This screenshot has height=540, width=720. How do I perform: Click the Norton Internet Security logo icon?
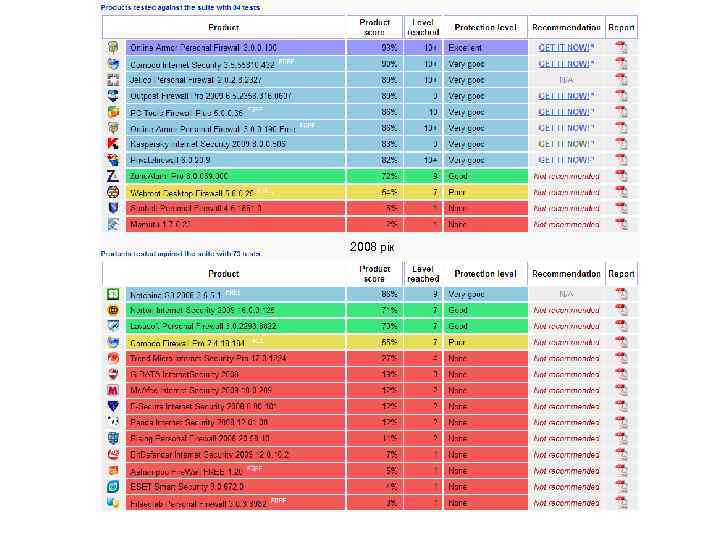pos(113,310)
